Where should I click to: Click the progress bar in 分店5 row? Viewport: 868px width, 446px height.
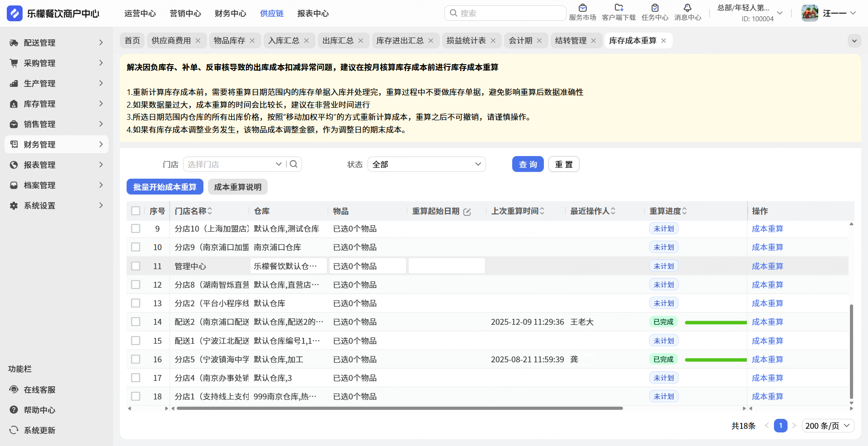pos(716,360)
